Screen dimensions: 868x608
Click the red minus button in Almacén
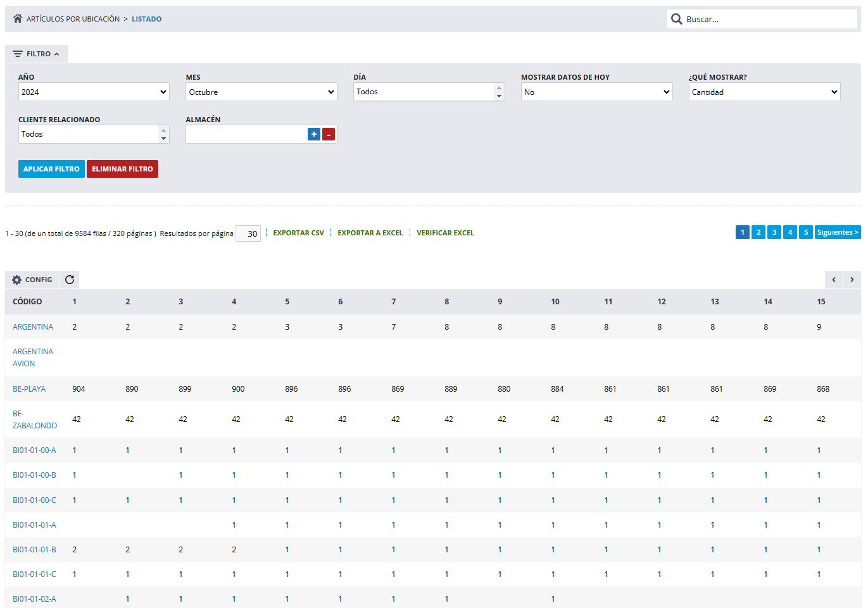tap(329, 134)
